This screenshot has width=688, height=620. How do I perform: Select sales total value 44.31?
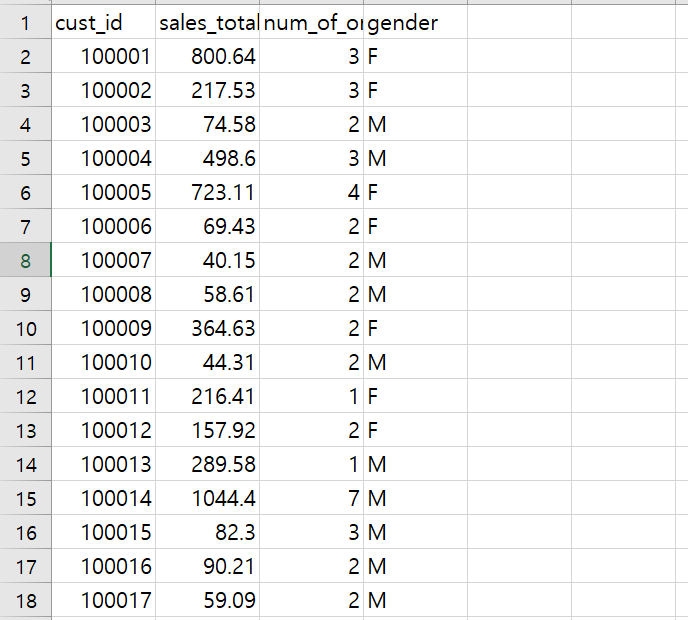208,362
